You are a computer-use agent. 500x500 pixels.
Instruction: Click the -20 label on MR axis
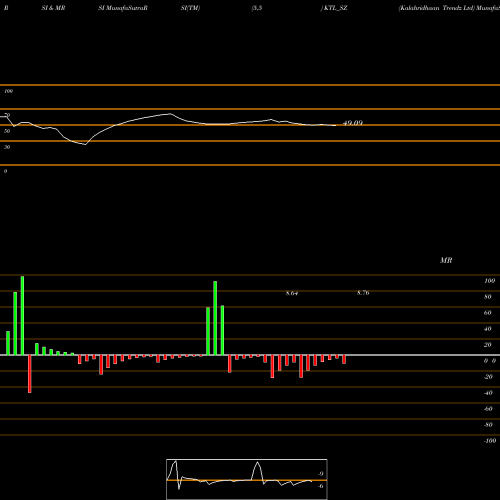tap(488, 377)
